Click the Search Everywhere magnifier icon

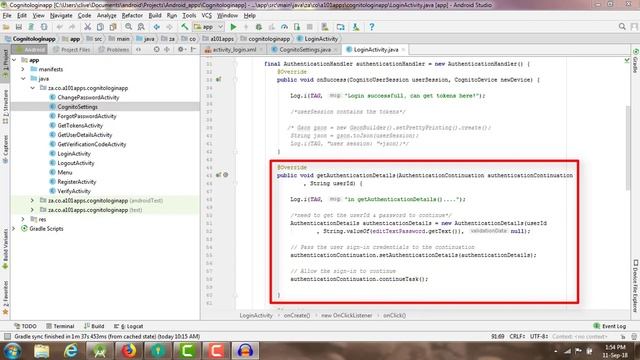[622, 27]
